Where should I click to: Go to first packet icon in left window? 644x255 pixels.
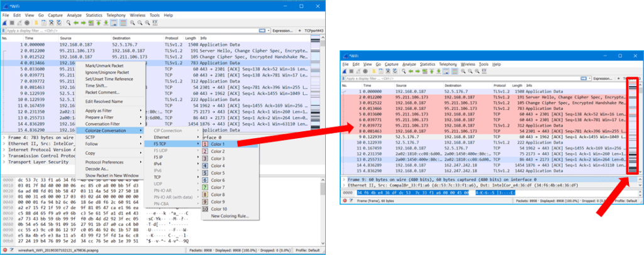(x=99, y=23)
